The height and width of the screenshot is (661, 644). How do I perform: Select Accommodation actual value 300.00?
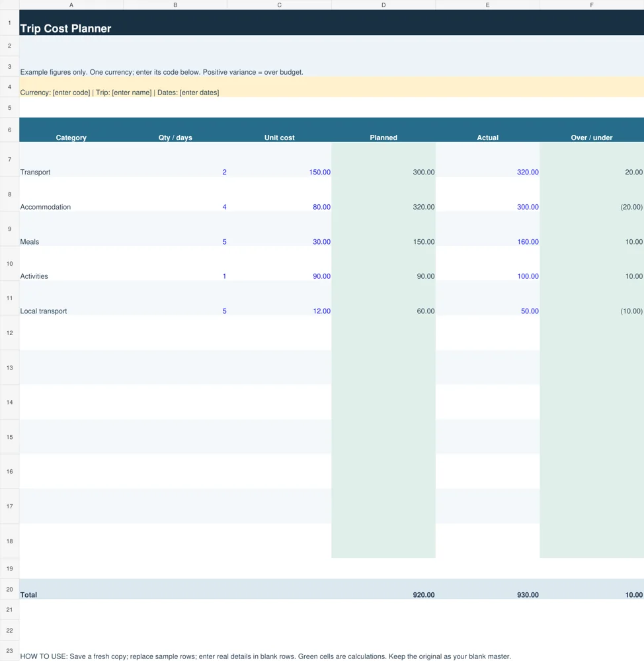487,194
